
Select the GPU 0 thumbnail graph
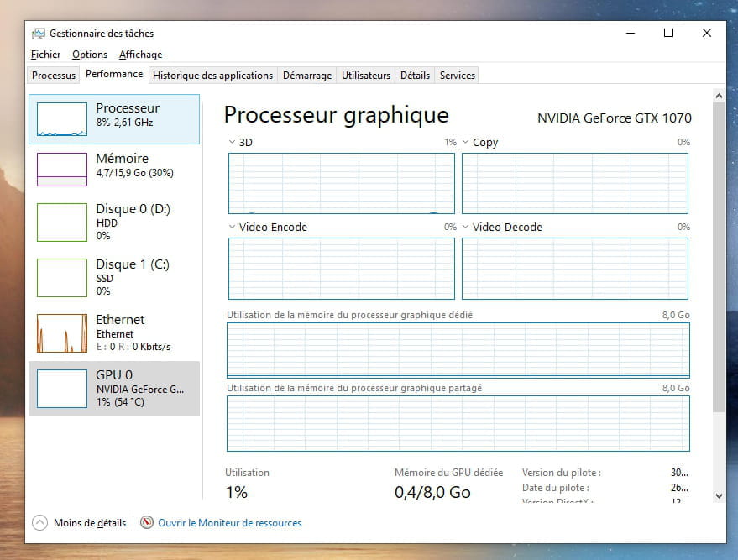62,388
